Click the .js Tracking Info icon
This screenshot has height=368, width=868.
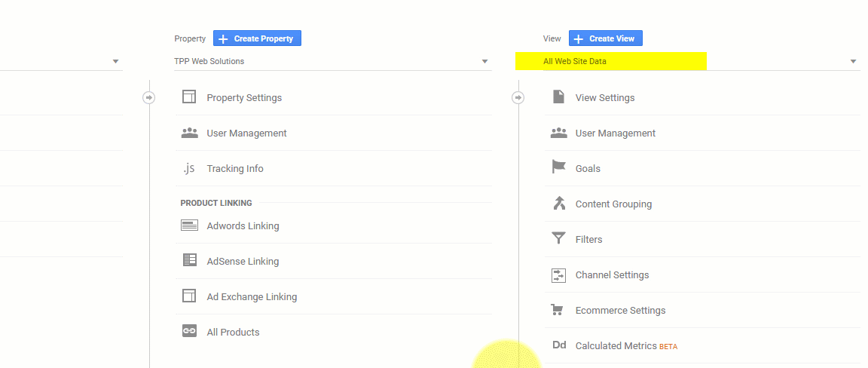[x=189, y=168]
